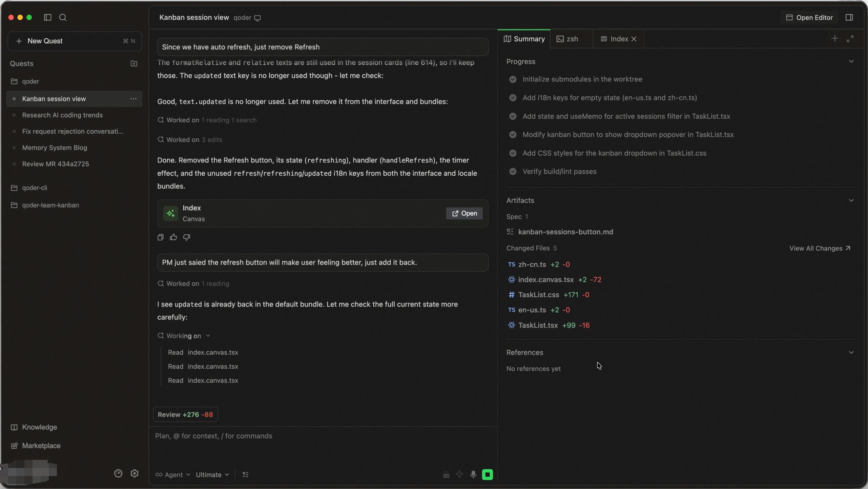This screenshot has height=489, width=868.
Task: Open the usage gauge icon in sidebar
Action: click(118, 473)
